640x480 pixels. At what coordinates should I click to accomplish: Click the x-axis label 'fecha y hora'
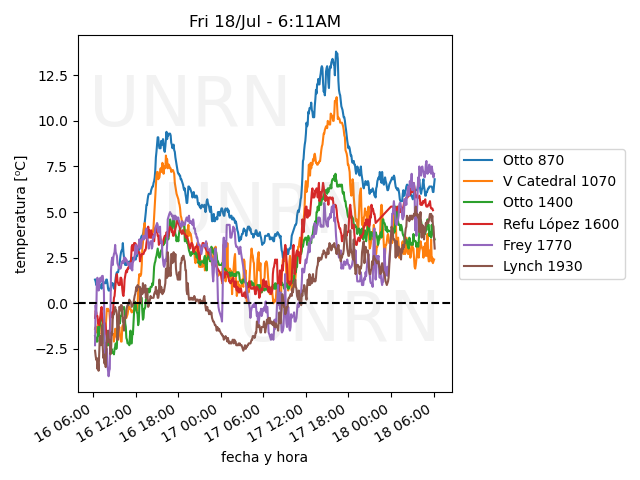264,457
